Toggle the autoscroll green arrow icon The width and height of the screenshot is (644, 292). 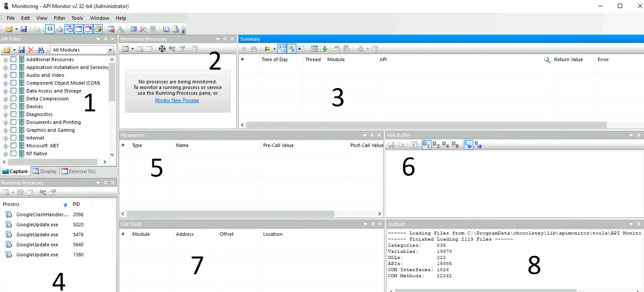pos(324,49)
